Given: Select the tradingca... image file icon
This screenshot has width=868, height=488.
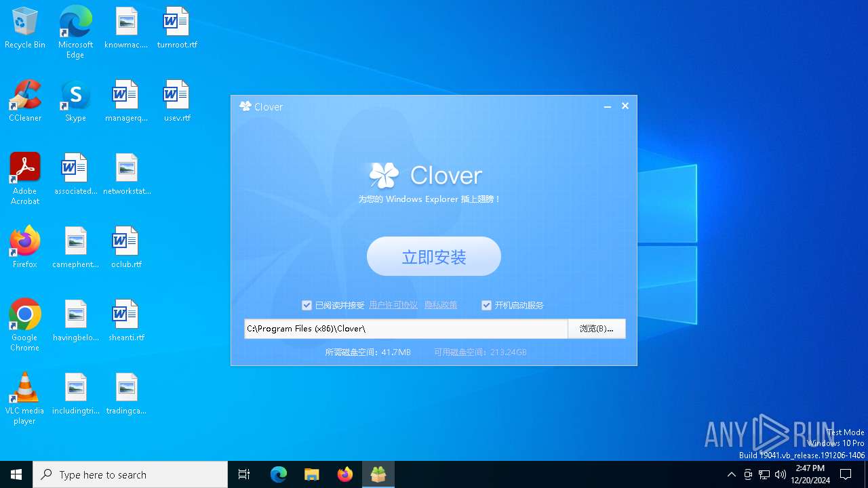Looking at the screenshot, I should click(126, 394).
